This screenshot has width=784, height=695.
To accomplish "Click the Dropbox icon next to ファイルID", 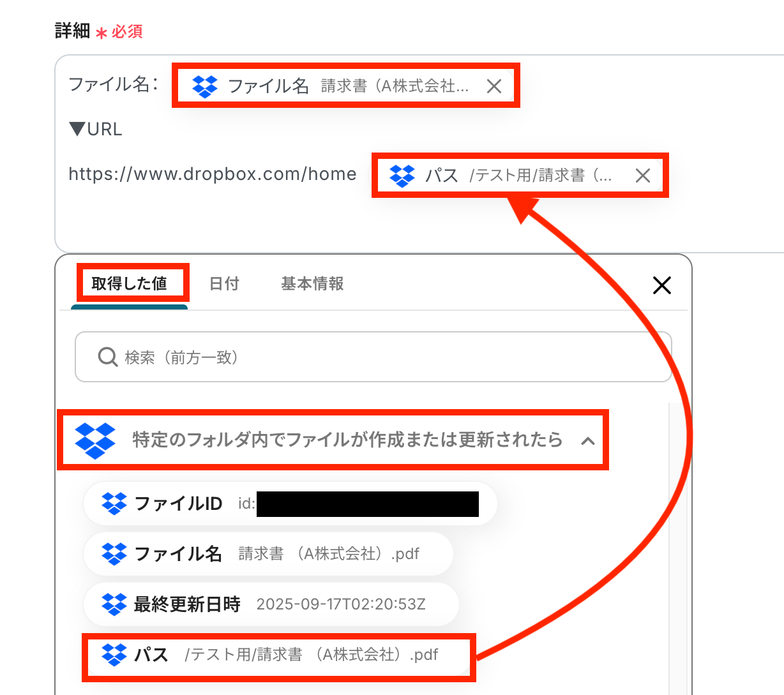I will coord(114,504).
